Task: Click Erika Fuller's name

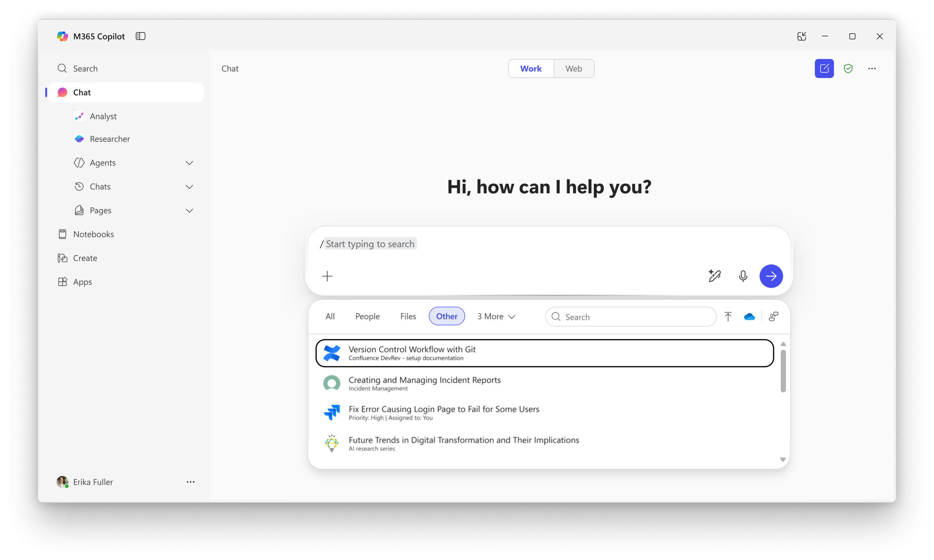Action: click(x=93, y=482)
